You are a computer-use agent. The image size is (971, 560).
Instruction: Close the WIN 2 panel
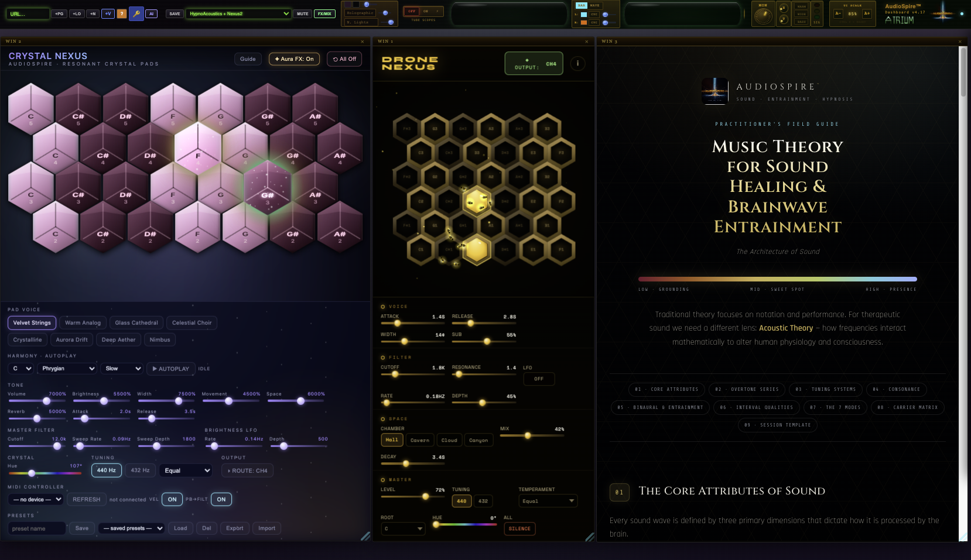pos(363,42)
